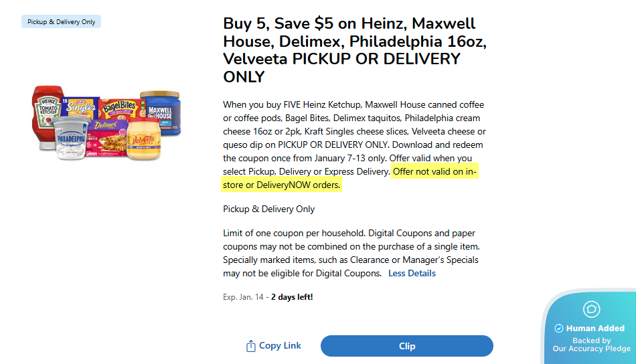636x364 pixels.
Task: Click the share icon beside Copy Link
Action: click(x=251, y=346)
